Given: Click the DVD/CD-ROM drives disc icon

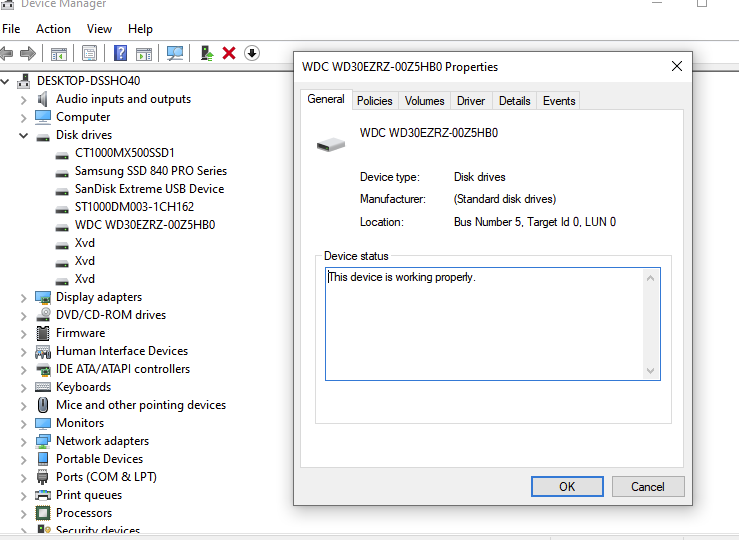Looking at the screenshot, I should pyautogui.click(x=43, y=315).
